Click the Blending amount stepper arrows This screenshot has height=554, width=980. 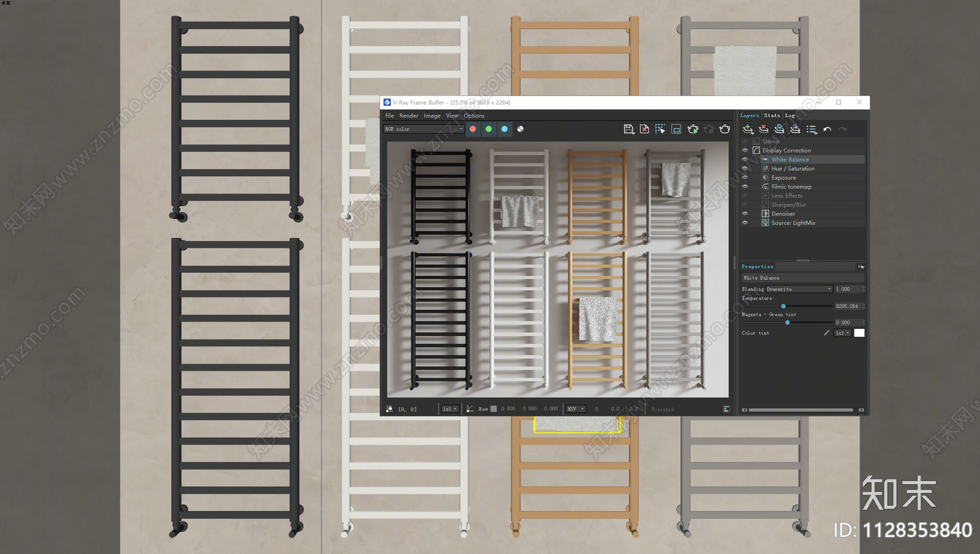pos(864,289)
